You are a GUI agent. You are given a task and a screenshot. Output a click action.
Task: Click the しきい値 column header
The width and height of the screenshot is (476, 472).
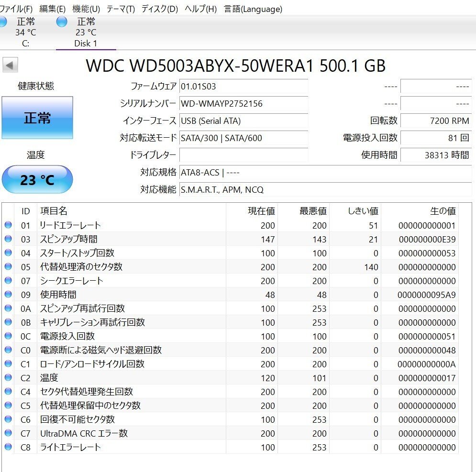click(355, 211)
